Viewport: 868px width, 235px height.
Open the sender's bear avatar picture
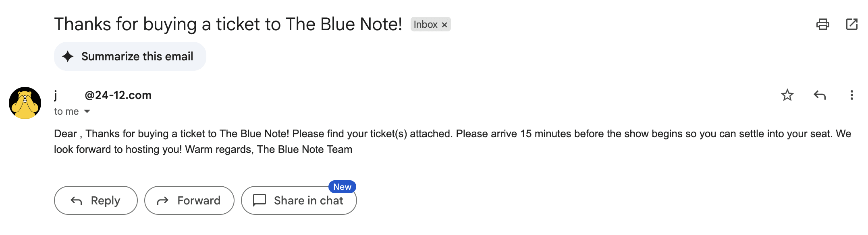[25, 103]
